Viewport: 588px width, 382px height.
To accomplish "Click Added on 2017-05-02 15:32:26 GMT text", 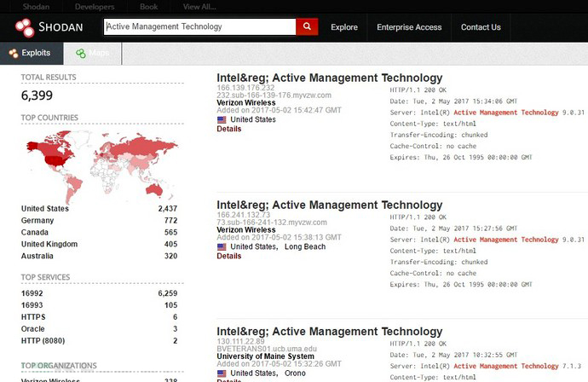I will [279, 364].
